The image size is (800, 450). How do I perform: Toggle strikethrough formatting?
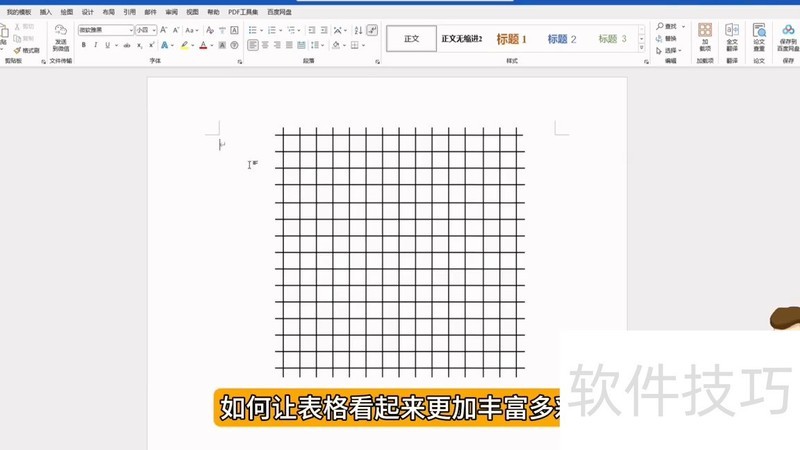(127, 45)
